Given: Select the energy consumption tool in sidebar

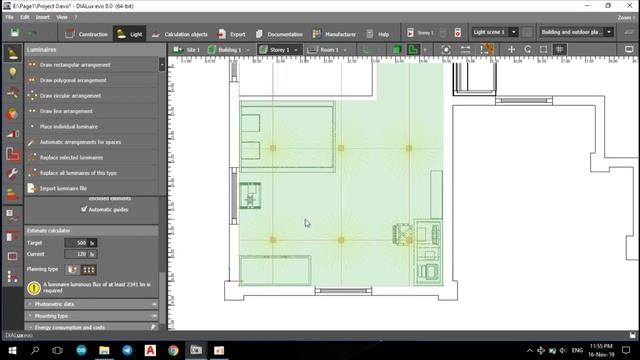Looking at the screenshot, I should tap(13, 194).
